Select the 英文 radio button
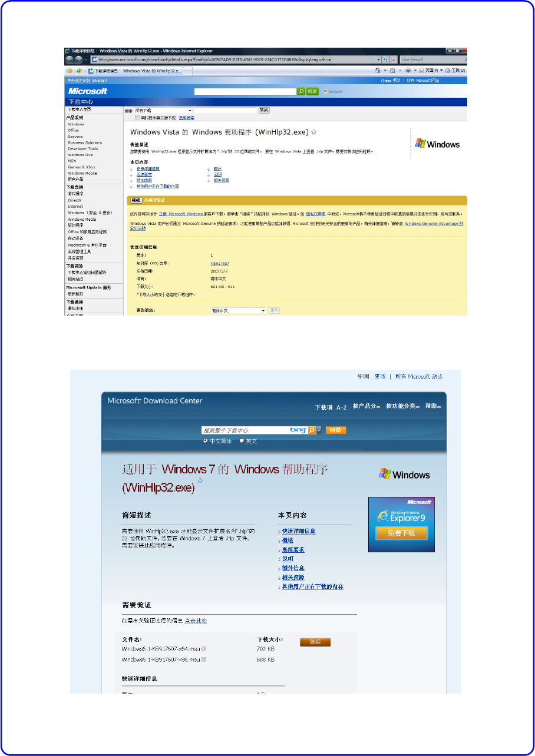 [x=242, y=440]
